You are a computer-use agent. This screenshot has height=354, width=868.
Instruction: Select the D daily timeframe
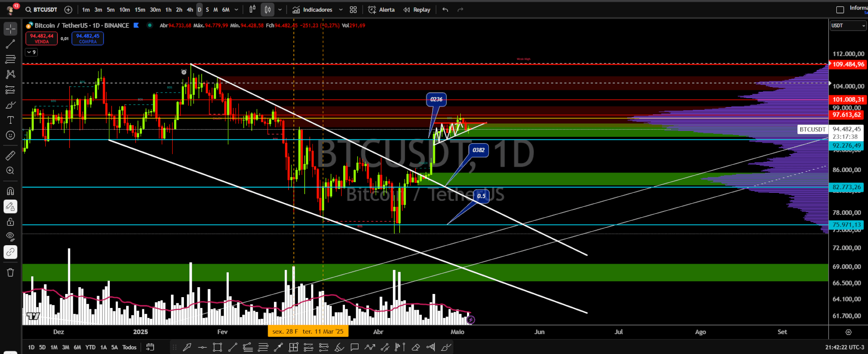[x=199, y=9]
